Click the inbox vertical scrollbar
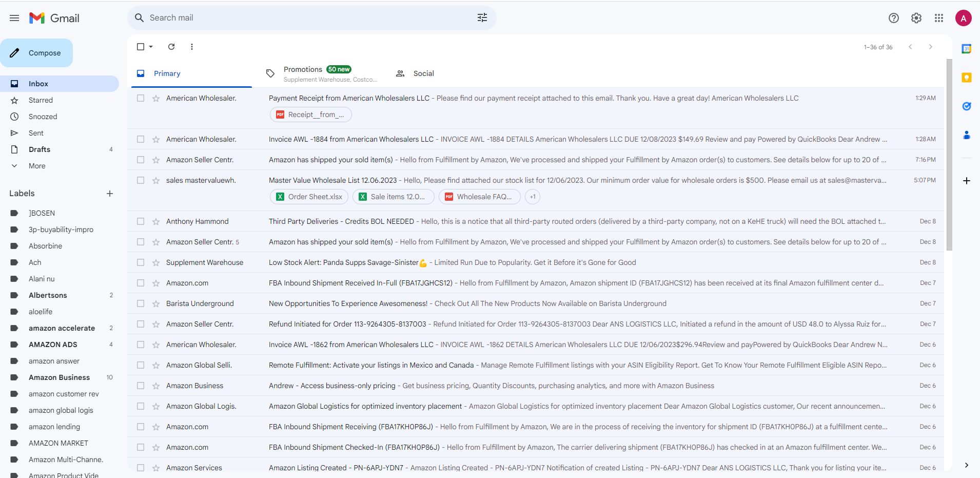Image resolution: width=980 pixels, height=478 pixels. [949, 154]
